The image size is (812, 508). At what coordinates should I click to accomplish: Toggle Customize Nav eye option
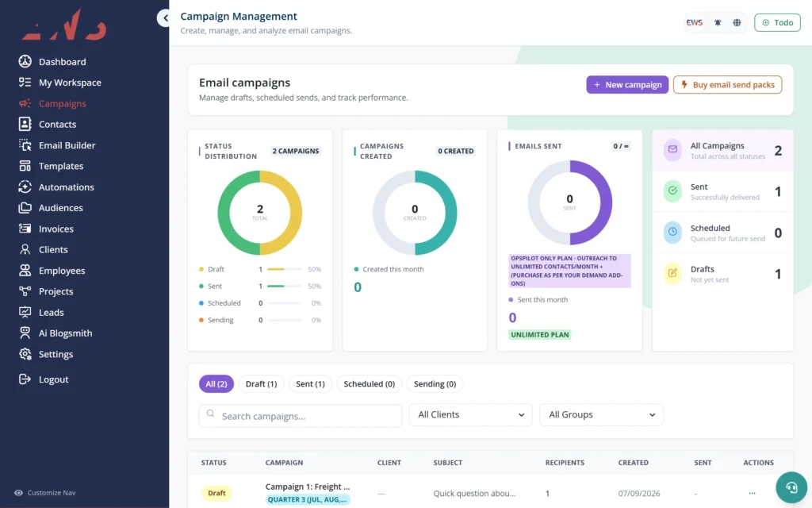[x=45, y=492]
